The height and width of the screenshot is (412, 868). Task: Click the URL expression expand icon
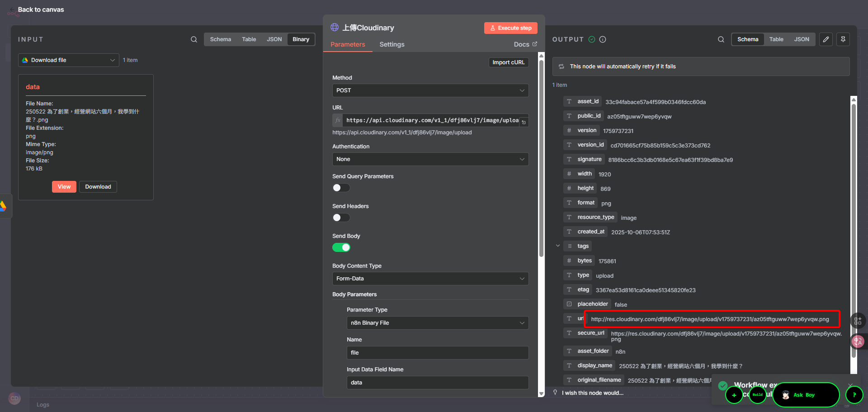[524, 122]
